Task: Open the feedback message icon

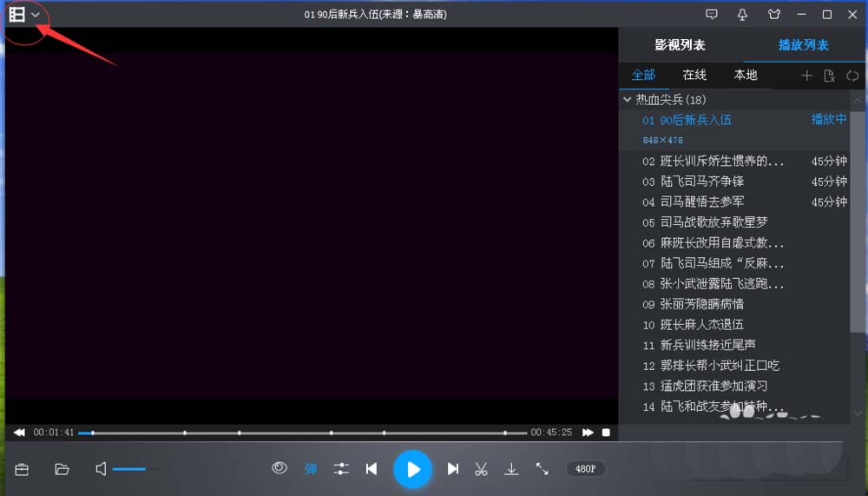Action: [x=712, y=15]
